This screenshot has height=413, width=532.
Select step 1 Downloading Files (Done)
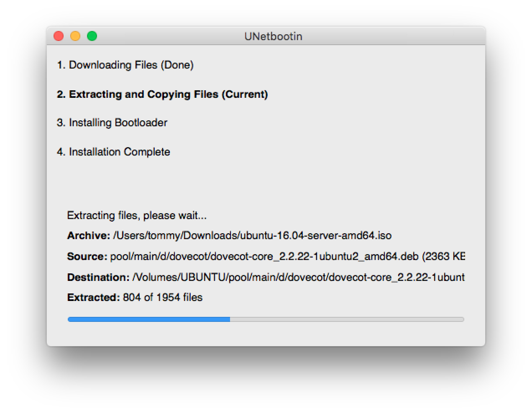(x=125, y=65)
